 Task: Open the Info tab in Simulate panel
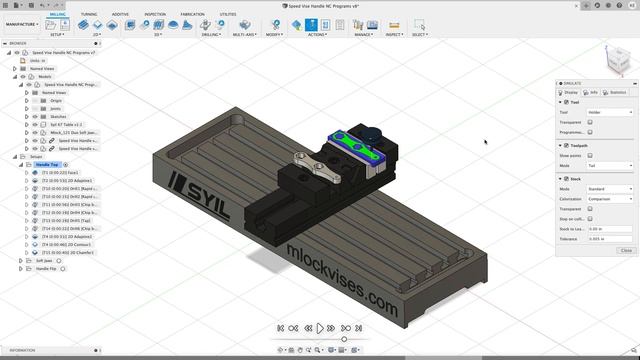tap(591, 93)
